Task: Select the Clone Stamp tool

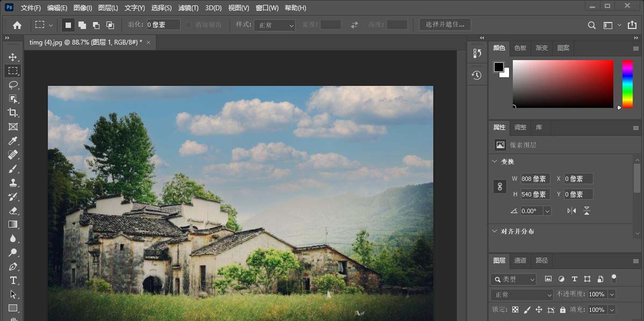Action: (x=13, y=183)
